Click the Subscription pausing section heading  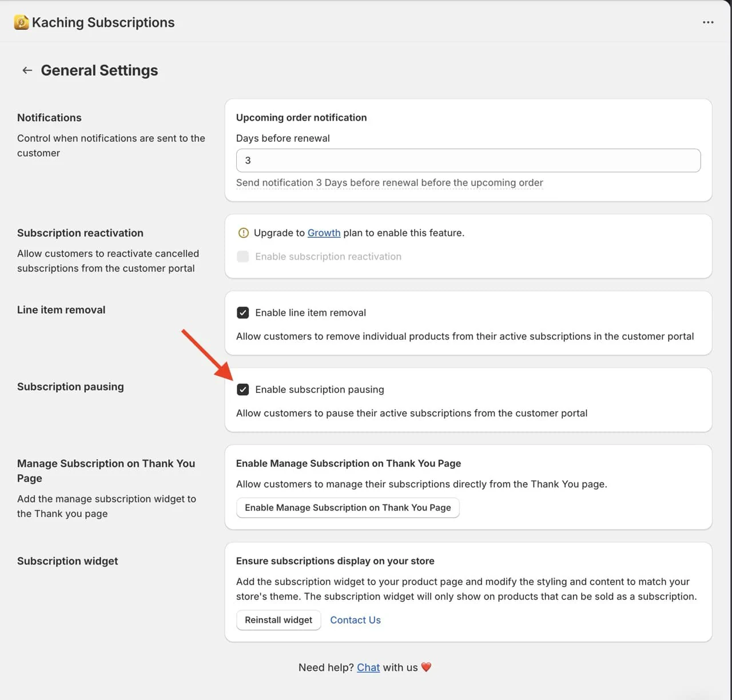point(70,387)
